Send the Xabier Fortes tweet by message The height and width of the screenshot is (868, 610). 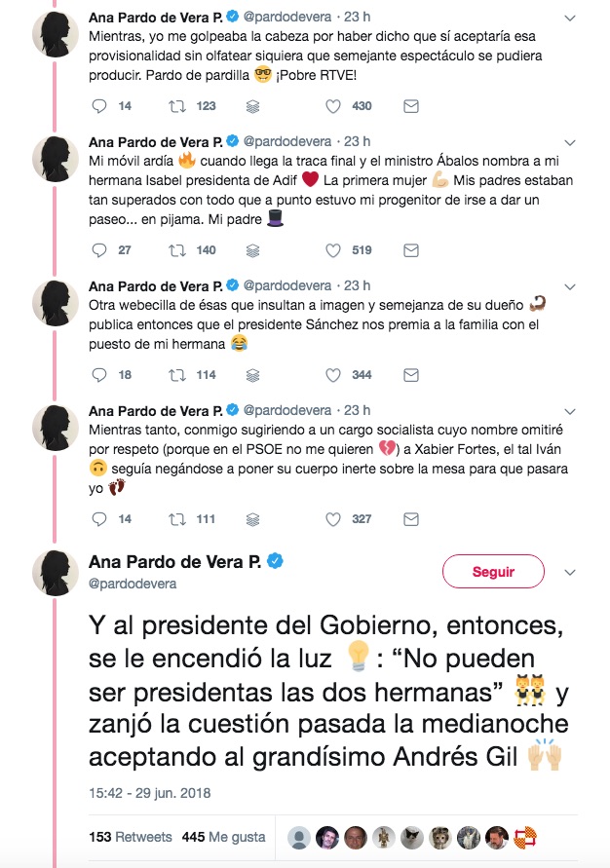[x=410, y=519]
